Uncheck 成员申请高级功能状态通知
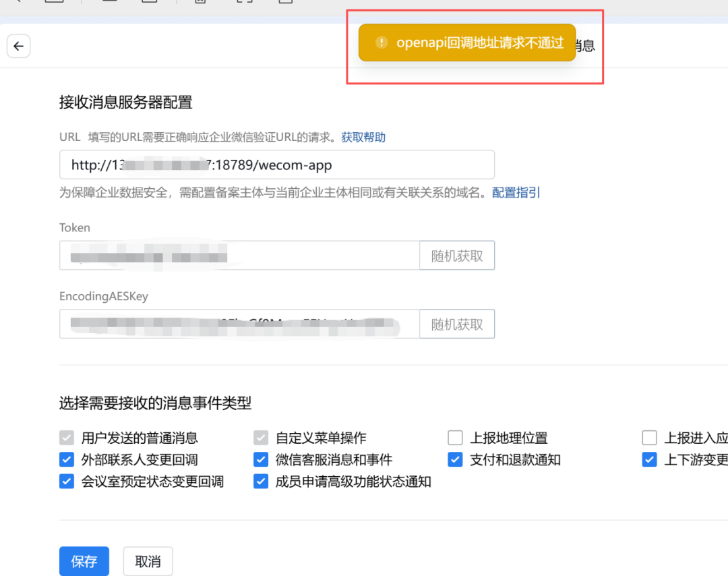The height and width of the screenshot is (576, 728). (261, 482)
